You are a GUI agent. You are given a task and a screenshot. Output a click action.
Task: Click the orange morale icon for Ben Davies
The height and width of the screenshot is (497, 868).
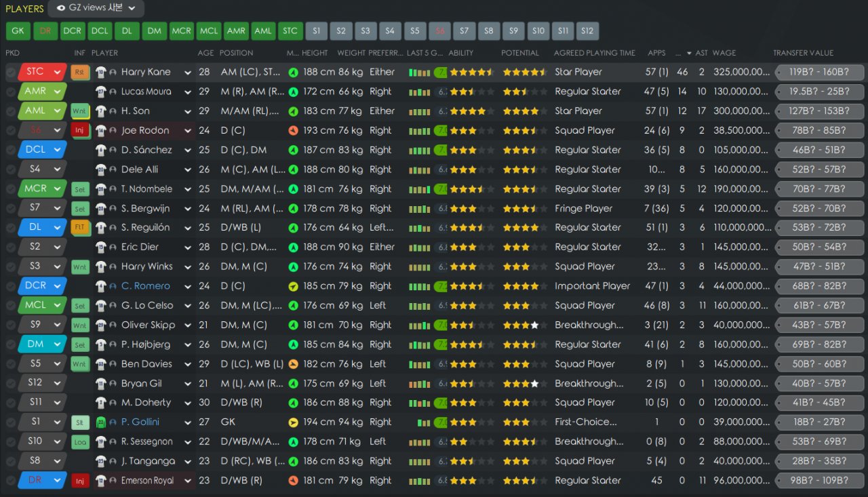(293, 364)
